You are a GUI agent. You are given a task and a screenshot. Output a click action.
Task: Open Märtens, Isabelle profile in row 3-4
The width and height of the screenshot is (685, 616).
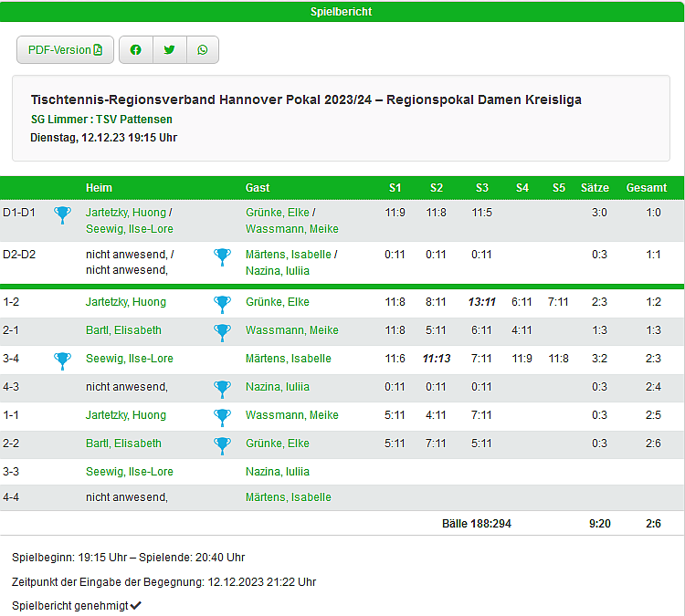(x=288, y=359)
